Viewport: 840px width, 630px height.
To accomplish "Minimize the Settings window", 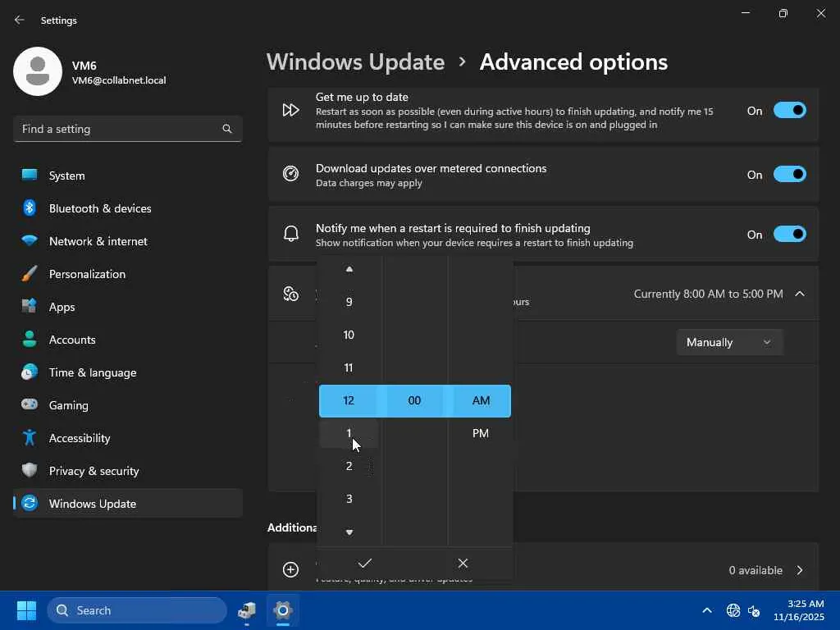I will (745, 13).
